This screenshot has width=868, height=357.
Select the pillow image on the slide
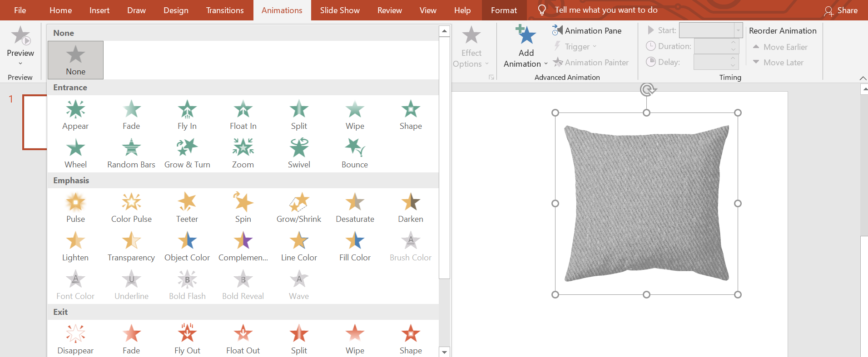[646, 203]
